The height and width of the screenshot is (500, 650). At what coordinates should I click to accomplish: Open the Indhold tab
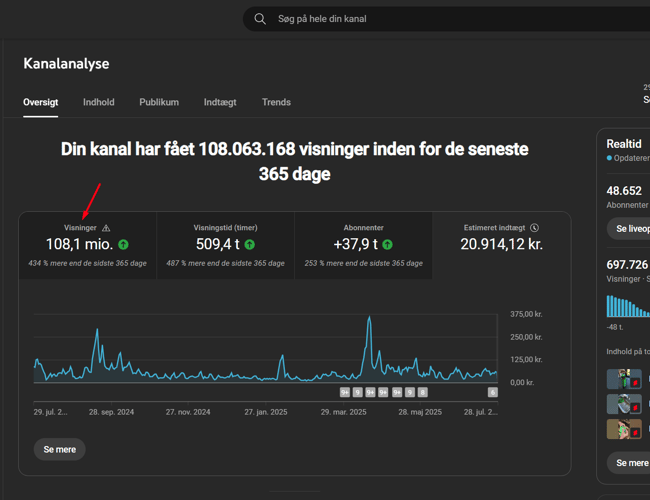(98, 102)
